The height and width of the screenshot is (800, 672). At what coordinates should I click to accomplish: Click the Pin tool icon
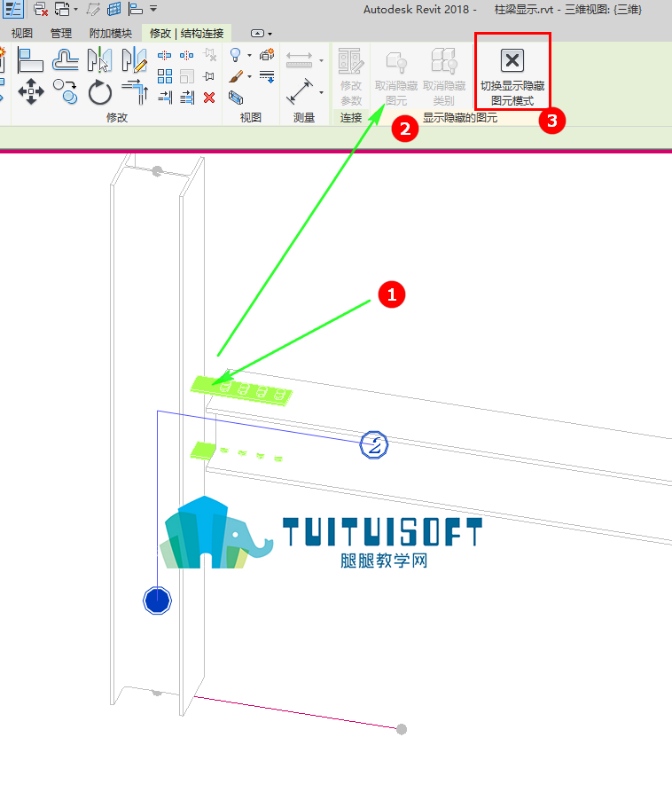209,76
